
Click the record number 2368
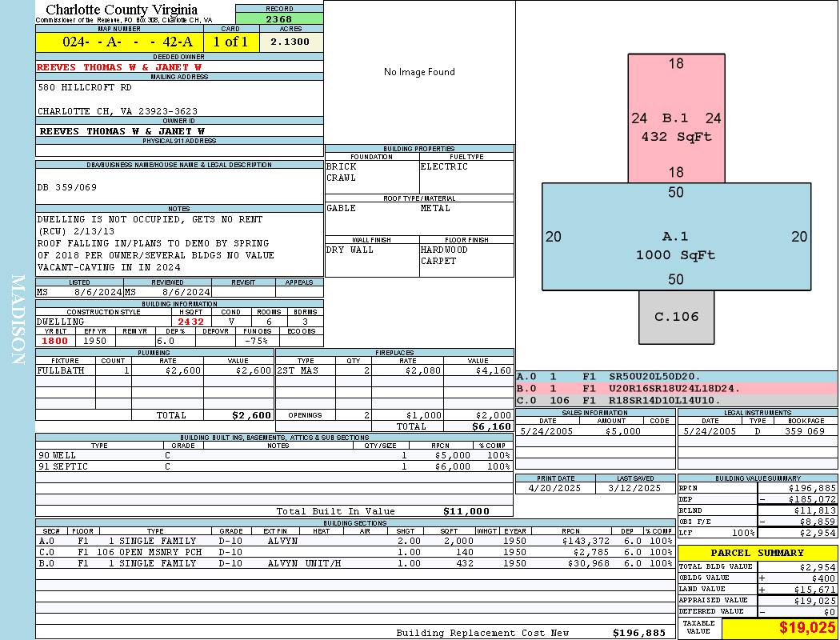[x=279, y=18]
